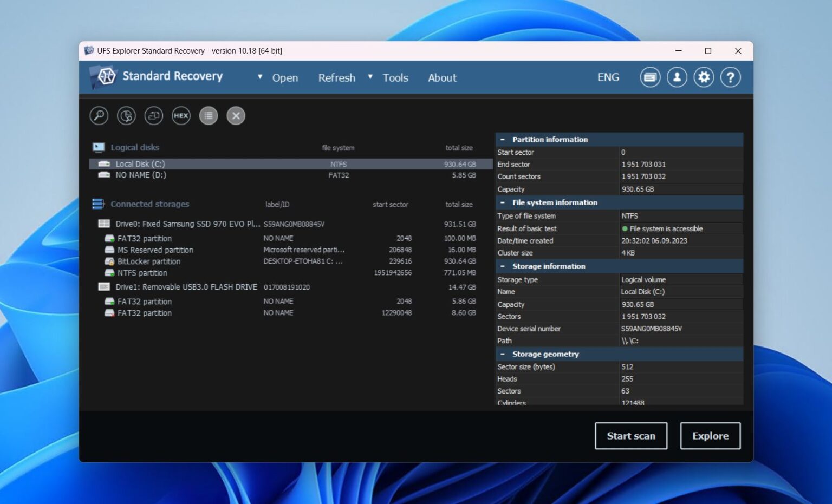Select the NTFS partition sized 771.05 MB

[291, 273]
